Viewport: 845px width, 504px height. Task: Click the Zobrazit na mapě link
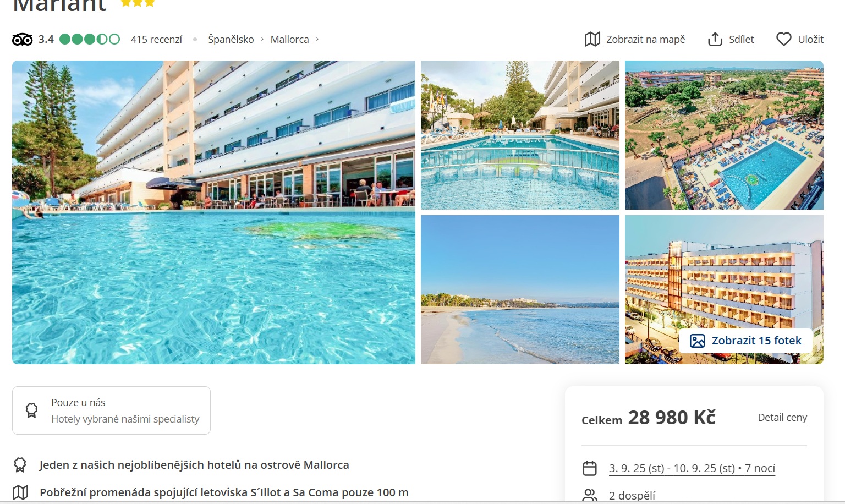pos(645,40)
